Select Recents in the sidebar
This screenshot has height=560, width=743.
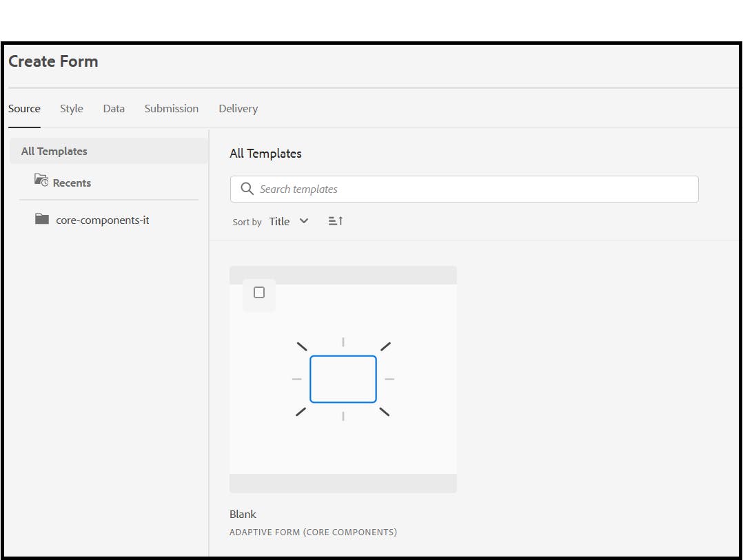click(x=72, y=183)
